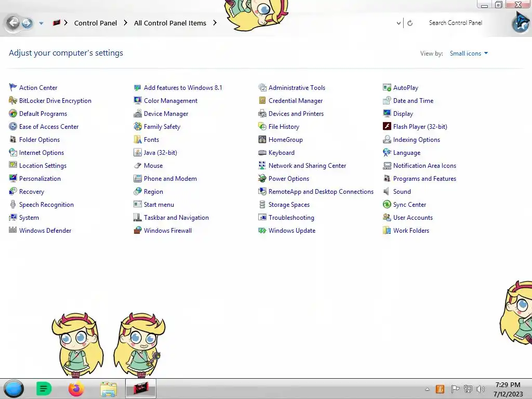Click the Ease of Access Center icon
This screenshot has width=532, height=399.
pos(13,127)
